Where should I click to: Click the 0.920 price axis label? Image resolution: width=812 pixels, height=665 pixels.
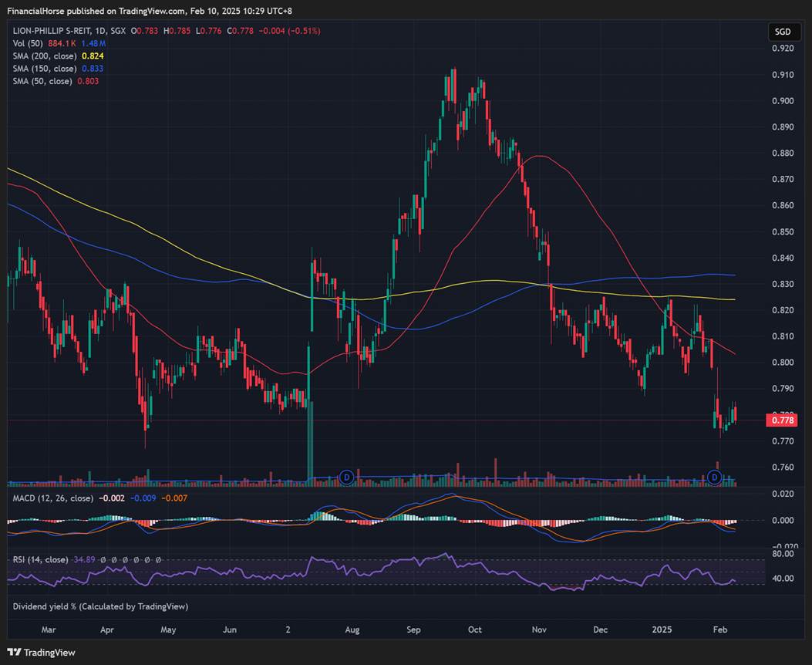click(x=783, y=48)
